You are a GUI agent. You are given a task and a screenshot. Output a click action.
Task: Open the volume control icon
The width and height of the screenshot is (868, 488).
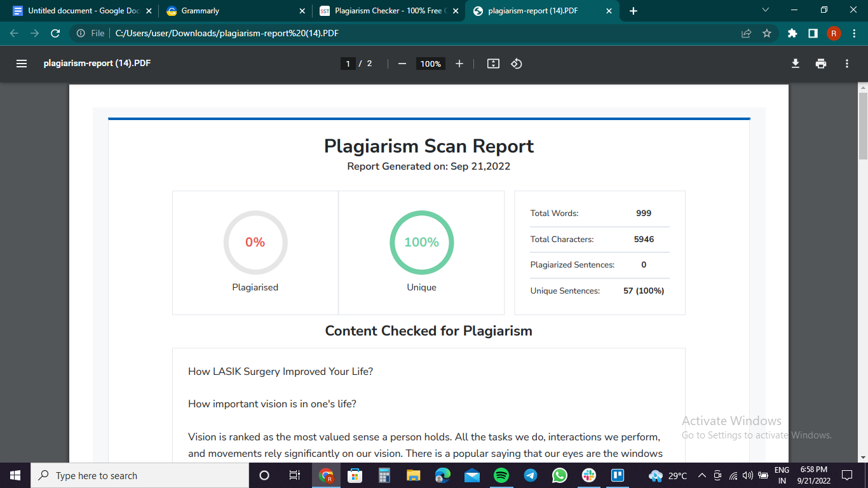(x=748, y=475)
